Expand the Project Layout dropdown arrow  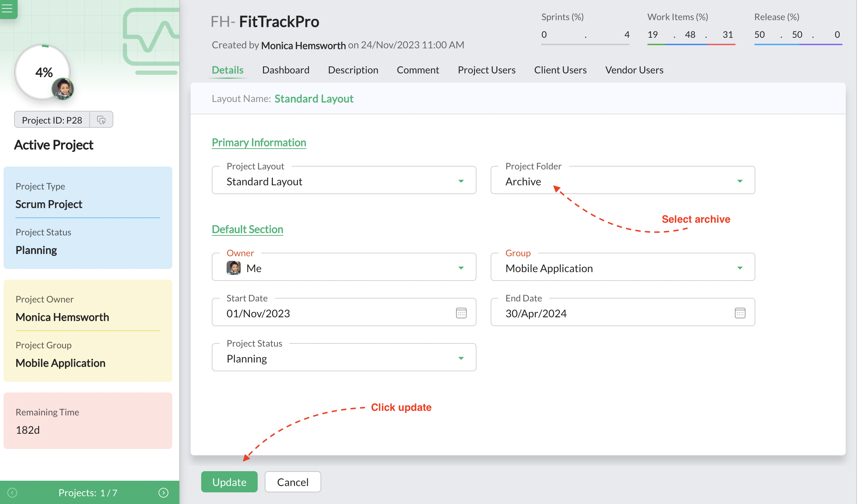click(461, 181)
